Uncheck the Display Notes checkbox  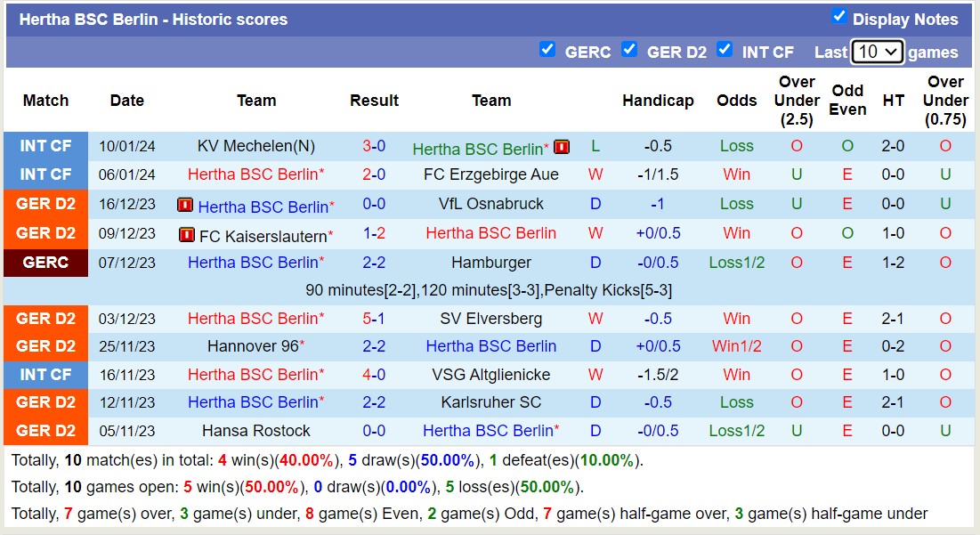(838, 15)
